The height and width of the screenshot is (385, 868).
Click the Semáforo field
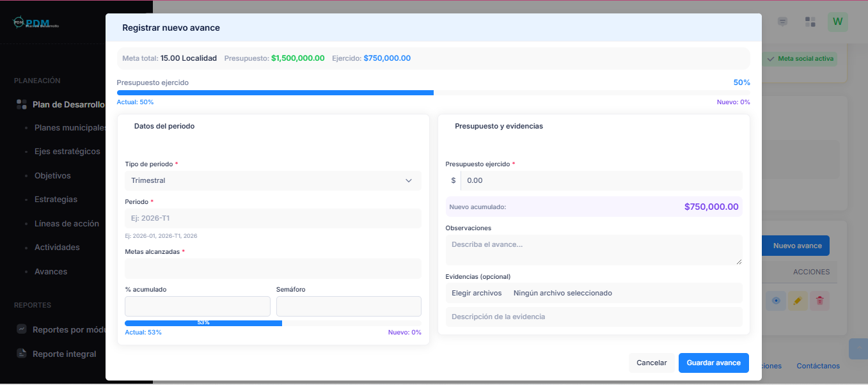tap(349, 306)
